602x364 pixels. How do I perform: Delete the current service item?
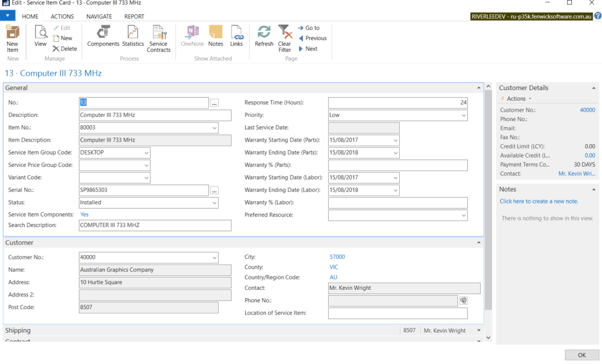click(65, 49)
